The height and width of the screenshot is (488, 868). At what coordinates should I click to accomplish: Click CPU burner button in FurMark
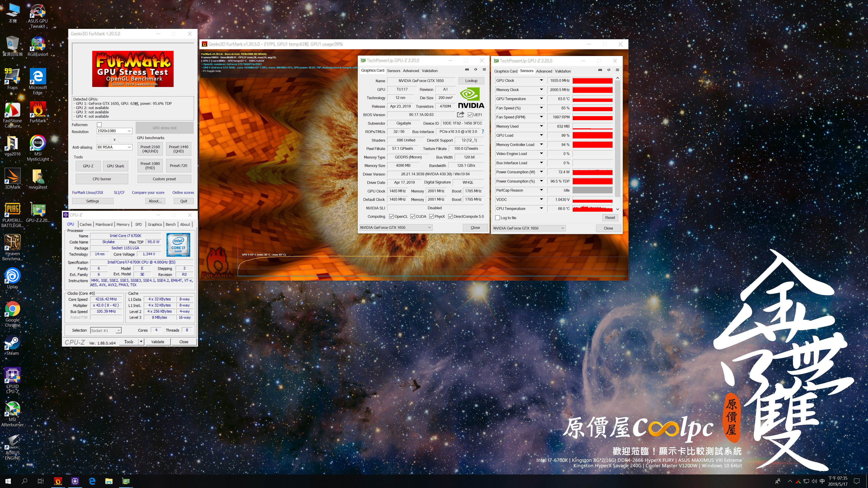tap(102, 179)
